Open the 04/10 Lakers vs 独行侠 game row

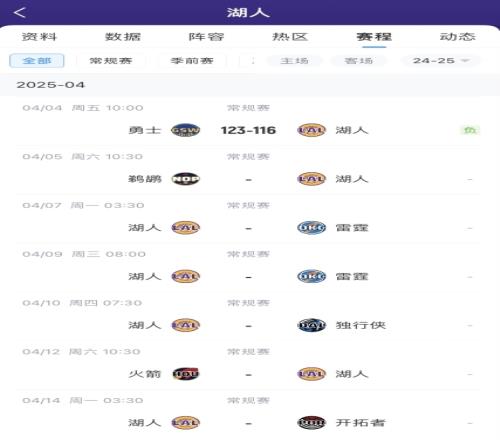[x=248, y=317]
